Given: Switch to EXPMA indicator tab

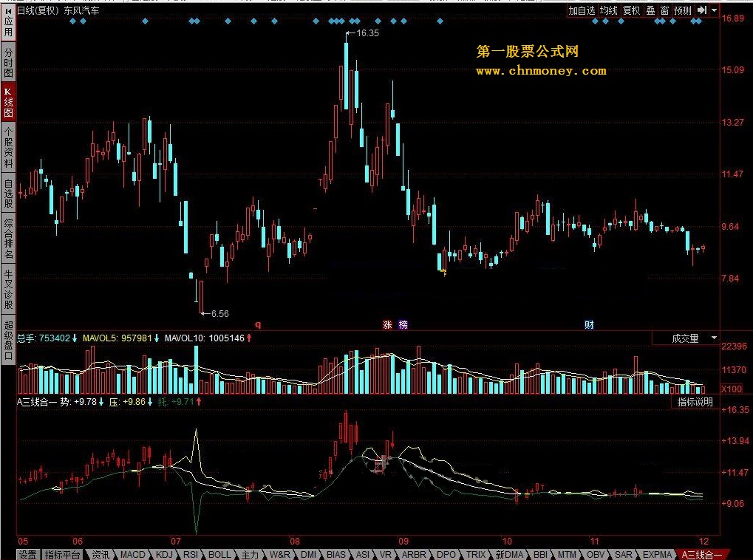Looking at the screenshot, I should pyautogui.click(x=656, y=555).
